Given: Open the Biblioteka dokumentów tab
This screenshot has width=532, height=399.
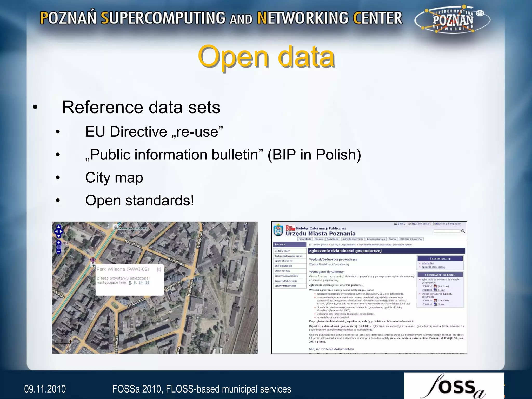Looking at the screenshot, I should pyautogui.click(x=411, y=239).
